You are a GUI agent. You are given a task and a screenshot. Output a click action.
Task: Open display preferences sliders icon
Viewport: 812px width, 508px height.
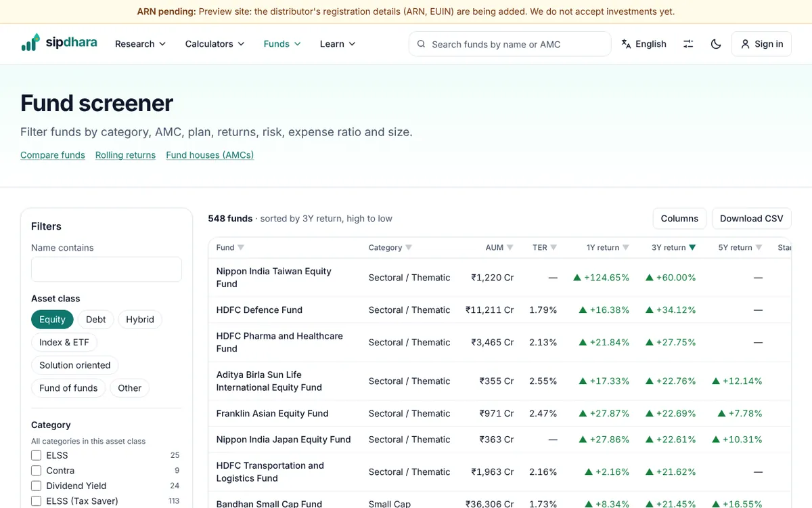688,44
